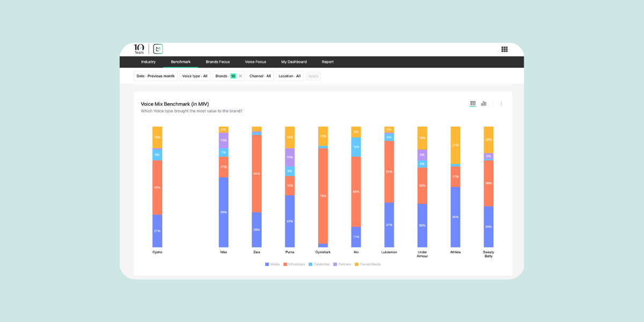Viewport: 644px width, 322px height.
Task: Click Sweaty Betty's 22% Owned Media segment
Action: pyautogui.click(x=488, y=140)
